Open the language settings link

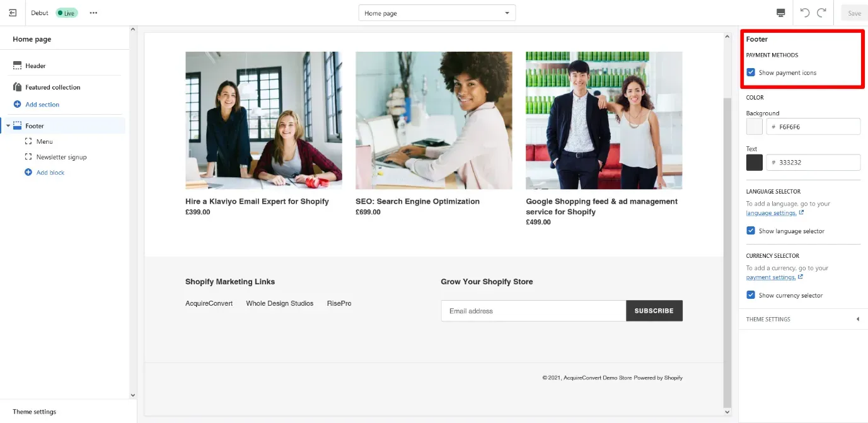(771, 213)
